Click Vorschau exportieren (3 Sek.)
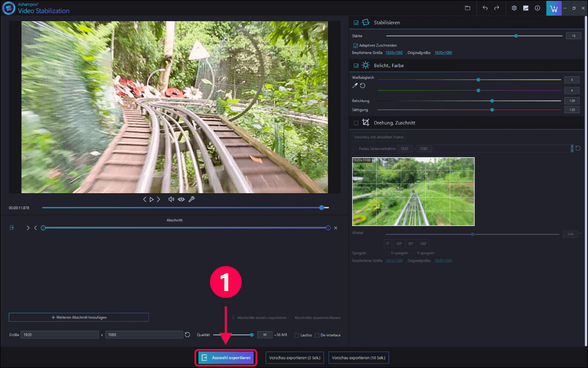588x368 pixels. pyautogui.click(x=294, y=357)
